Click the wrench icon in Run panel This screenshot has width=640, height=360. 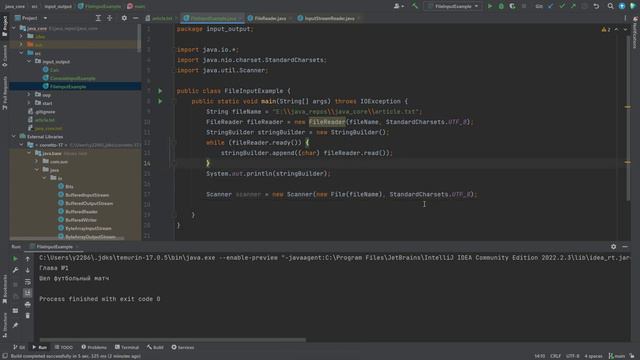(x=15, y=270)
